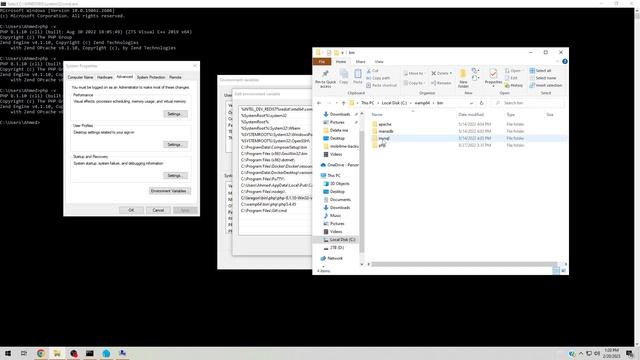Switch to the Share ribbon tab
The height and width of the screenshot is (360, 640).
point(360,62)
